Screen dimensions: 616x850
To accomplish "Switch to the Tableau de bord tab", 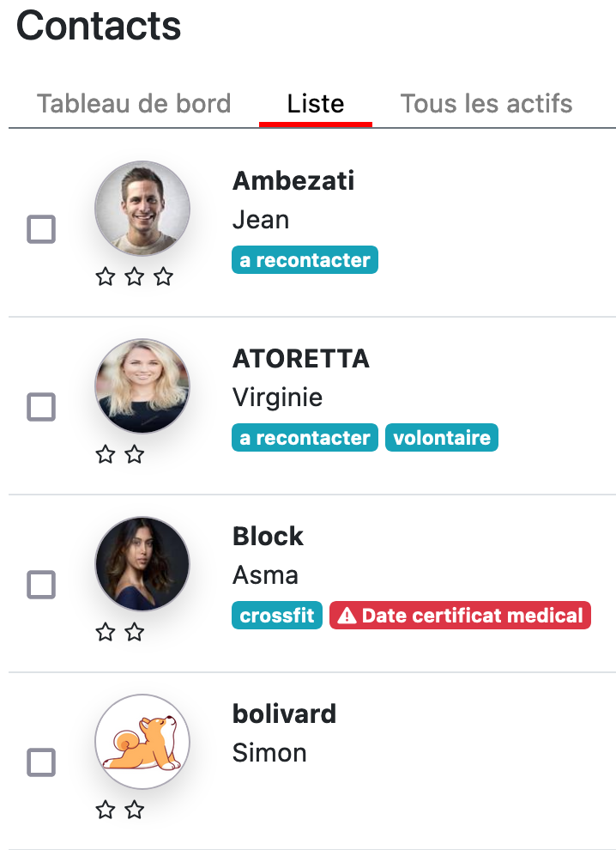I will (x=134, y=104).
